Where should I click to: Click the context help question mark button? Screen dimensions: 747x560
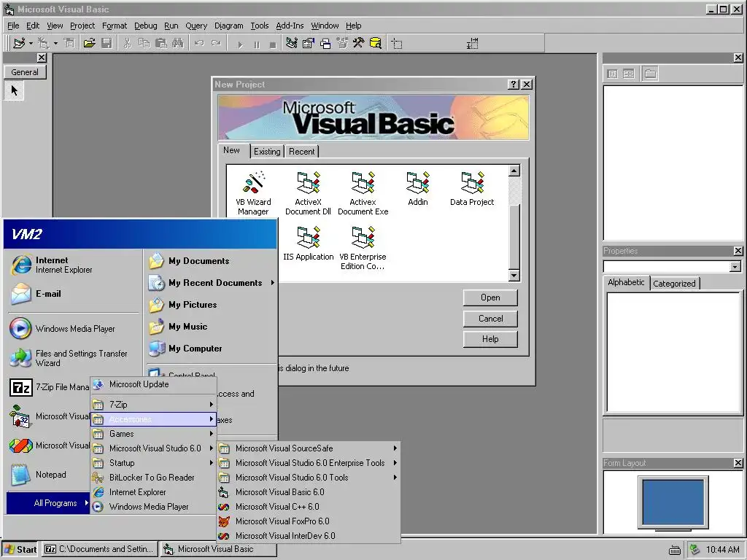click(513, 85)
